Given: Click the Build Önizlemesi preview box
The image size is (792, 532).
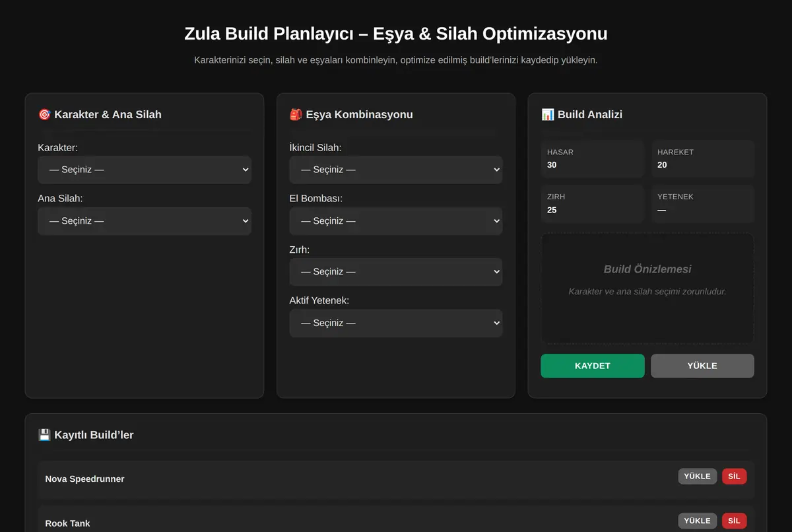Looking at the screenshot, I should coord(647,288).
